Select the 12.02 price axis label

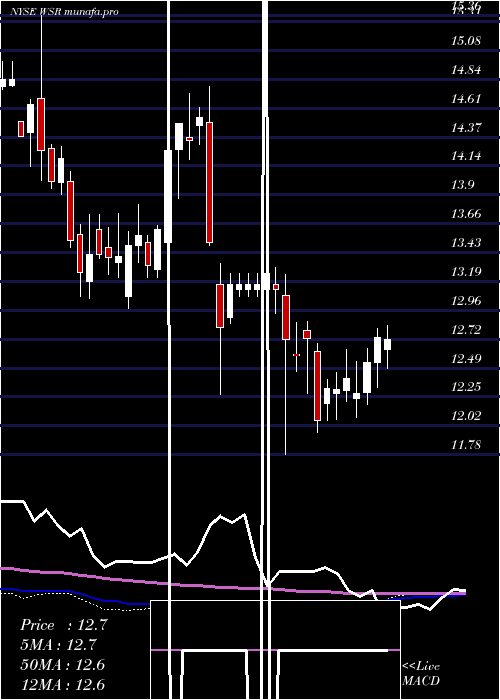coord(466,416)
